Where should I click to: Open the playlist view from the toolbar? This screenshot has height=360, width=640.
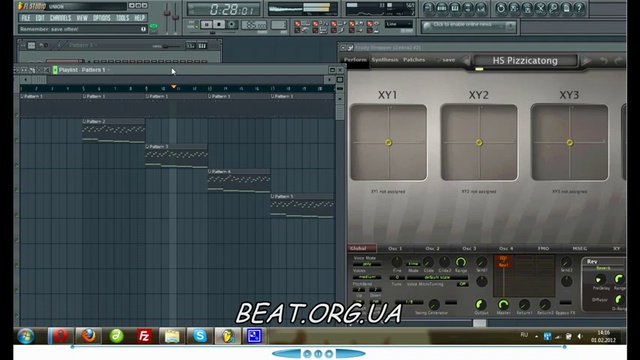[428, 8]
